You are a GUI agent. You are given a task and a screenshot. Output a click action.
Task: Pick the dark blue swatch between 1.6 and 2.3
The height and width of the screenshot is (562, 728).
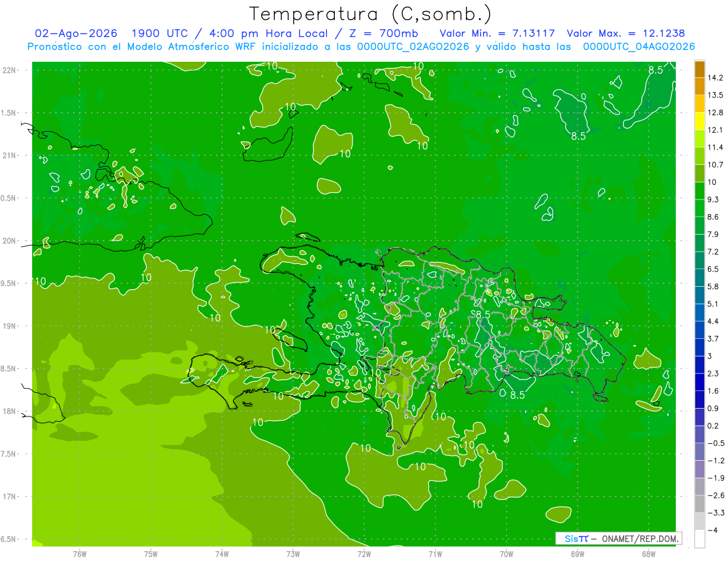point(699,382)
